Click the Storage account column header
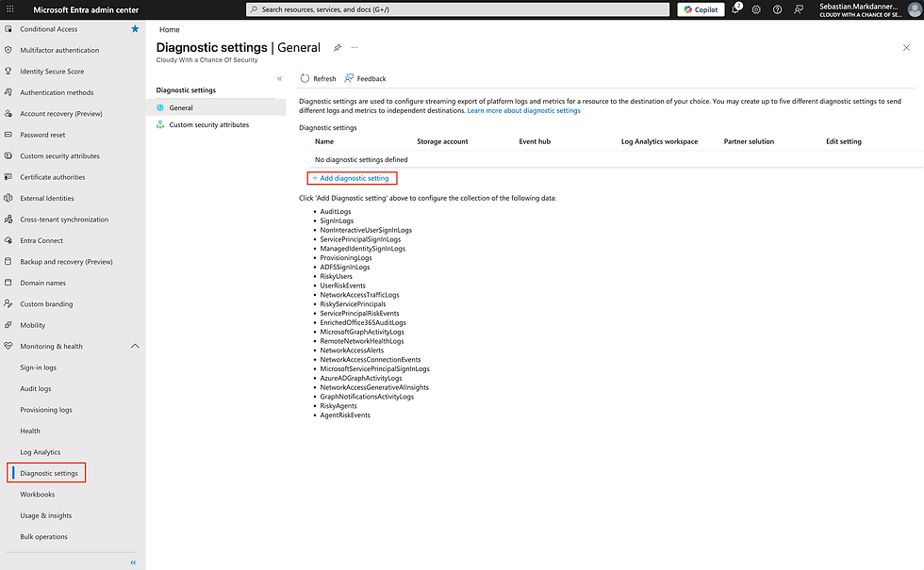The width and height of the screenshot is (924, 570). [442, 142]
